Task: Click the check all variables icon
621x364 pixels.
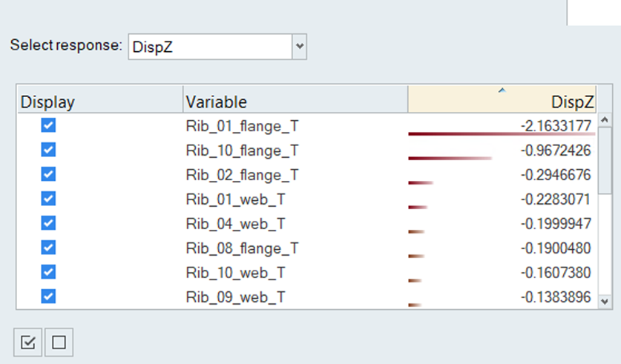Action: (28, 343)
